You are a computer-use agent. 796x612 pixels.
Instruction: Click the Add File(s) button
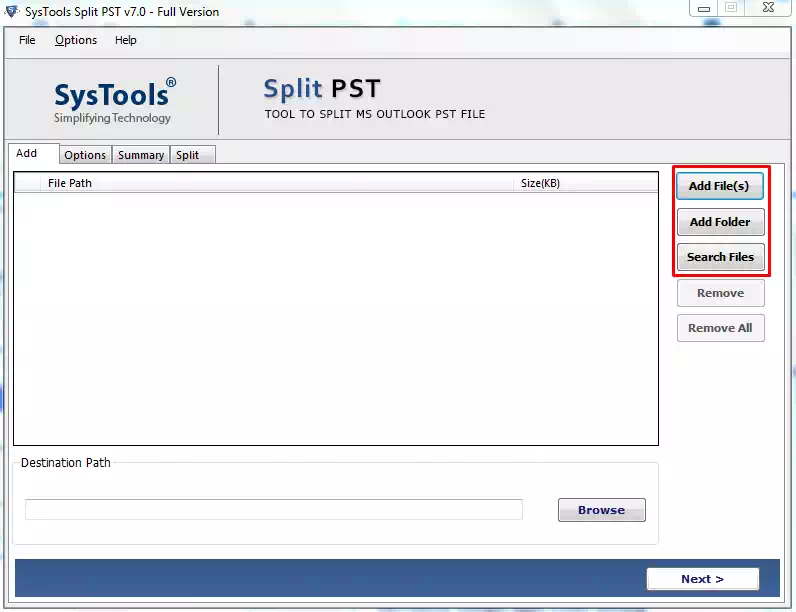(719, 186)
